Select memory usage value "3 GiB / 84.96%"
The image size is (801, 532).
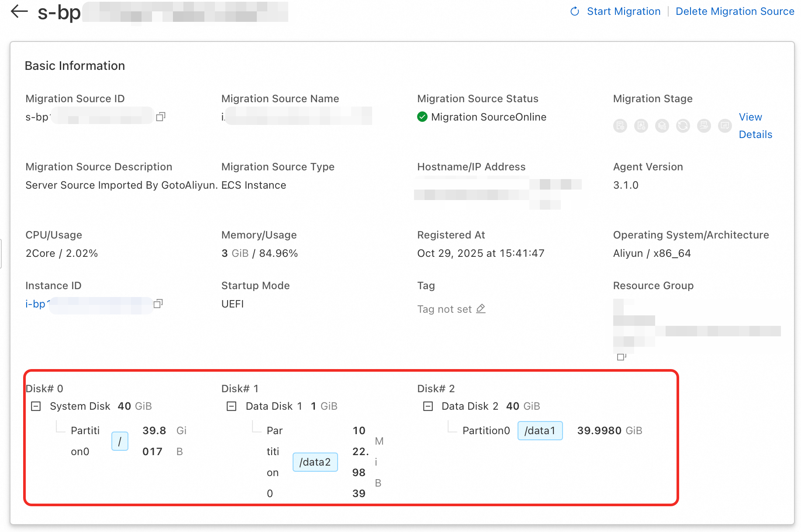point(259,253)
